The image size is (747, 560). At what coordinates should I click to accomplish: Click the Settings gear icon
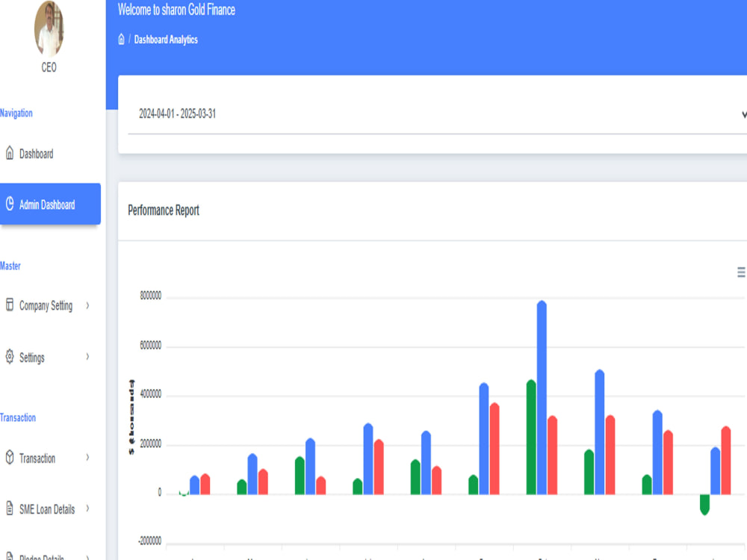[x=10, y=357]
